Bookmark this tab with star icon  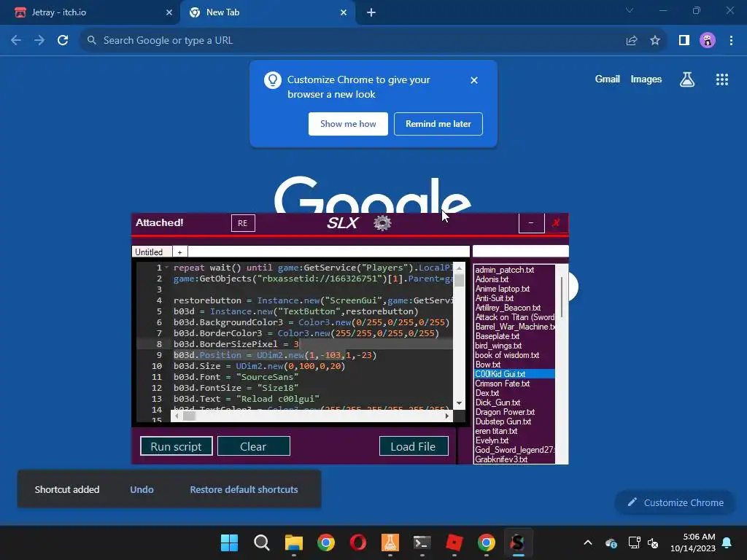pyautogui.click(x=655, y=41)
